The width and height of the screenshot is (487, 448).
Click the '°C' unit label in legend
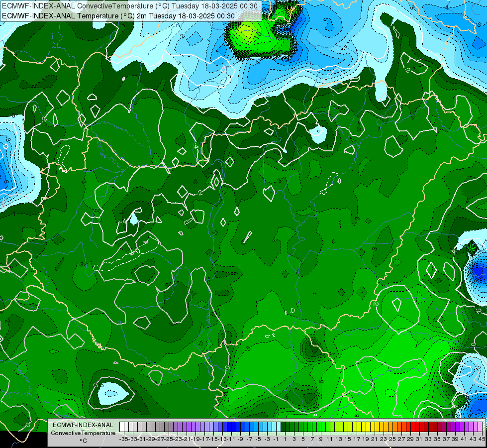pos(83,441)
